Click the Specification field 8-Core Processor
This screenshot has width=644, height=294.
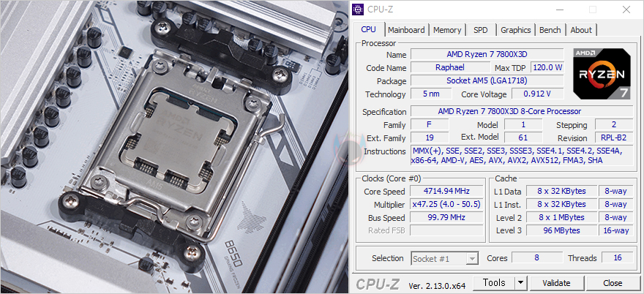tap(522, 111)
